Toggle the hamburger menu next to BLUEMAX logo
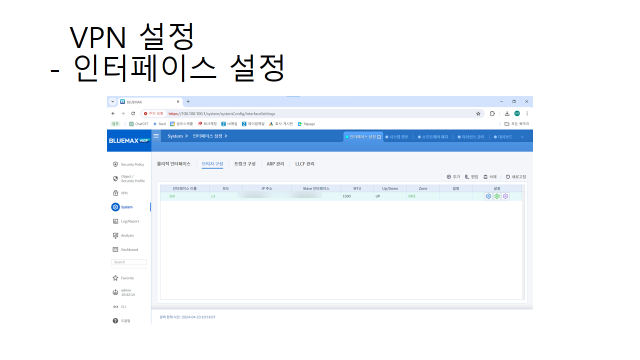The width and height of the screenshot is (640, 360). (x=156, y=136)
